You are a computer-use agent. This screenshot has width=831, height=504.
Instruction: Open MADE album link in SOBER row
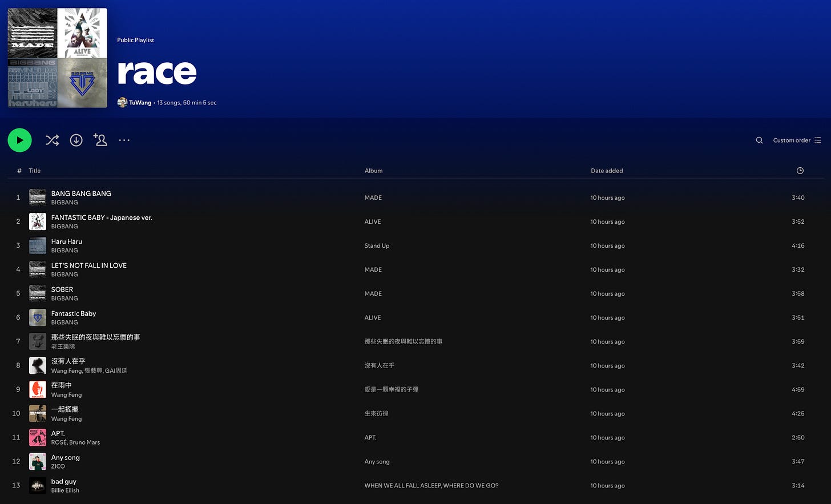(373, 293)
